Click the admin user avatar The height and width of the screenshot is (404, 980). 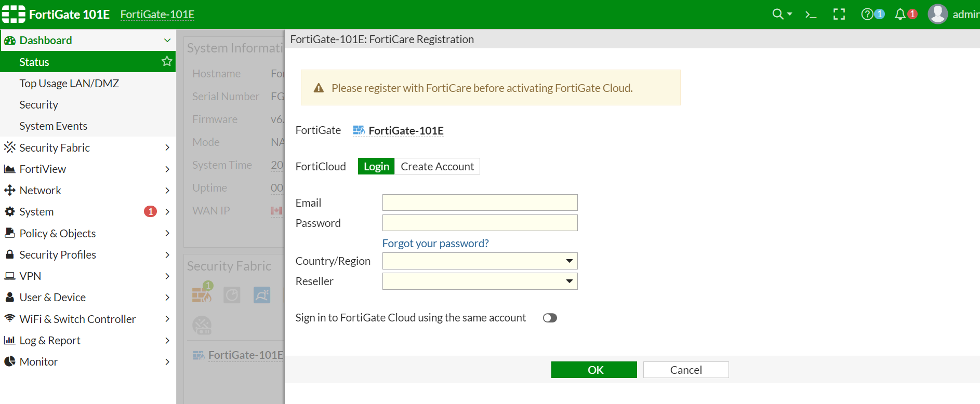[x=938, y=15]
